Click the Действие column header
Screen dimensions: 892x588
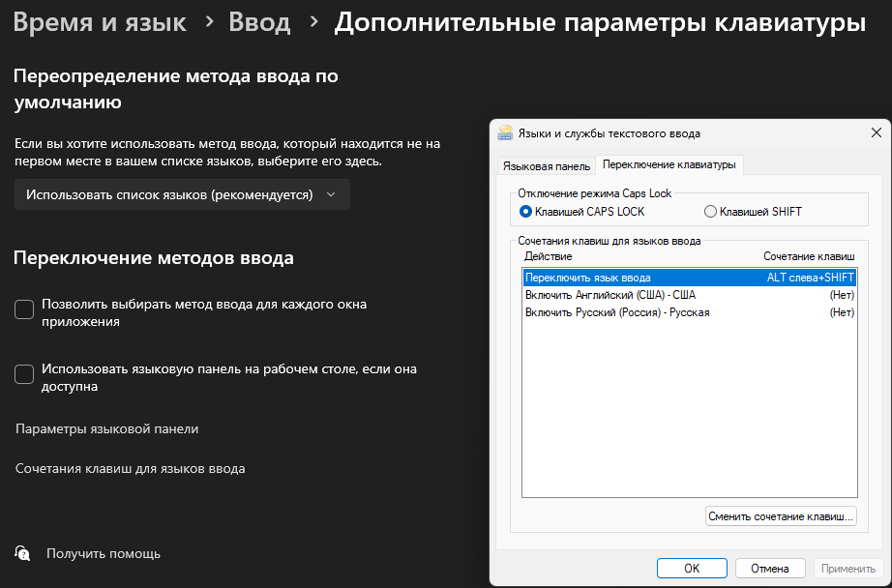(549, 256)
